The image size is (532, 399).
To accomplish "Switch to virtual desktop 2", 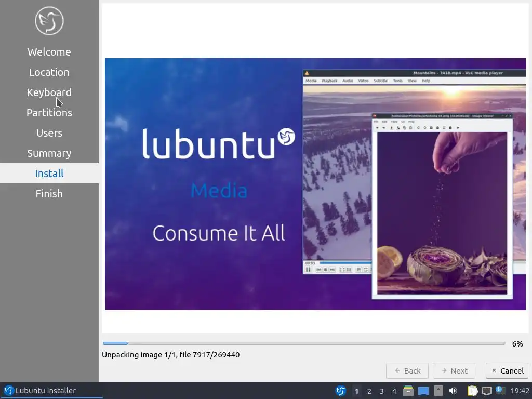I will [369, 391].
